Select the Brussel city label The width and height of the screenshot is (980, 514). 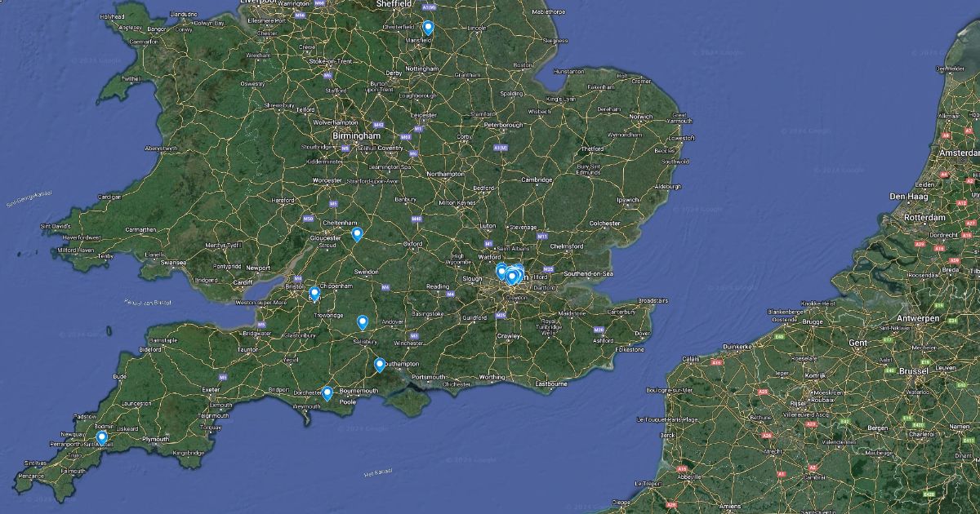pyautogui.click(x=913, y=370)
